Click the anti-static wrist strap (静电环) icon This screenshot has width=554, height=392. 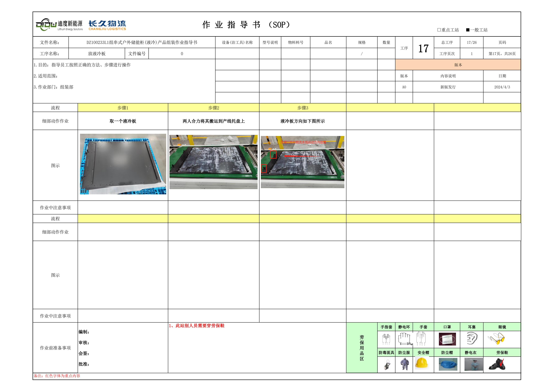tap(404, 339)
